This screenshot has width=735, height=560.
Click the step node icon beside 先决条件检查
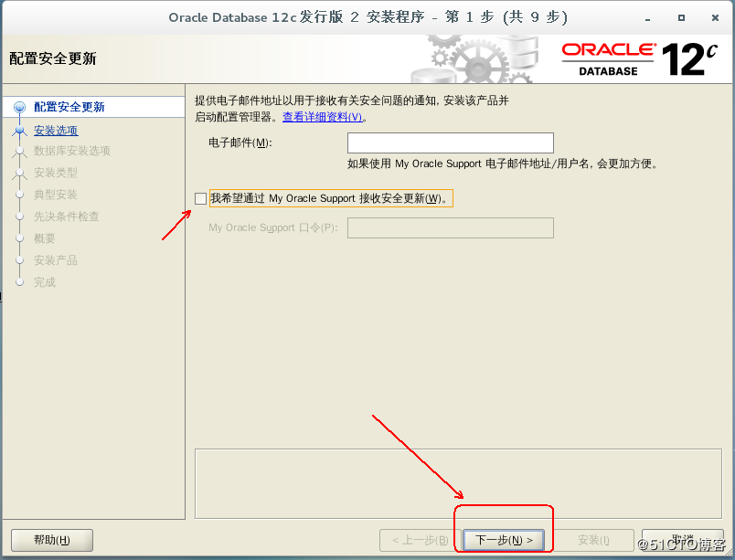(x=20, y=217)
